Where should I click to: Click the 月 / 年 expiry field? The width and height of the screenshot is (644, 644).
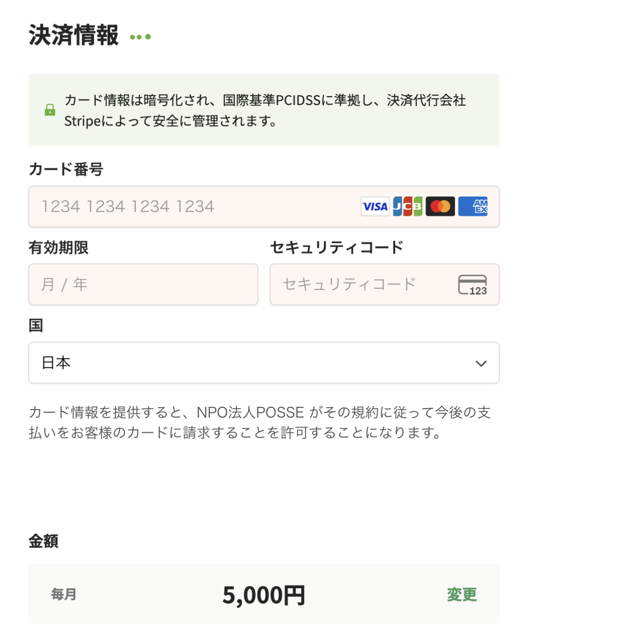pyautogui.click(x=143, y=285)
